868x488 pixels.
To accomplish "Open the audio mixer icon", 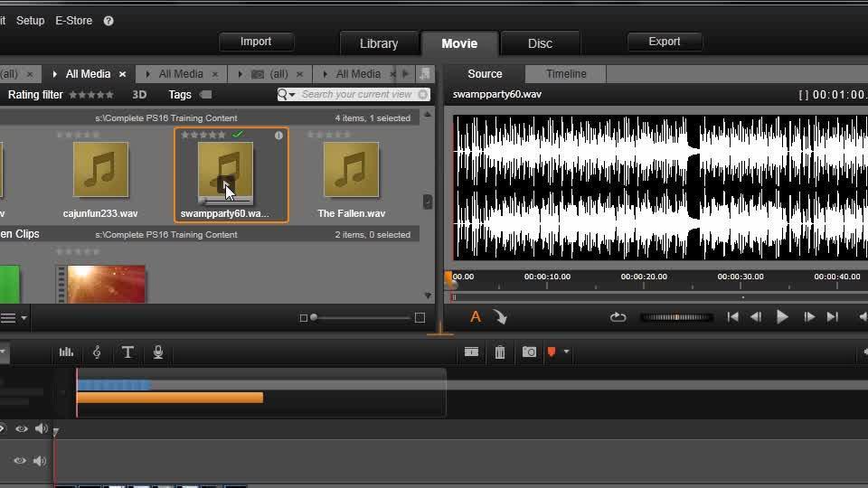I will tap(66, 352).
